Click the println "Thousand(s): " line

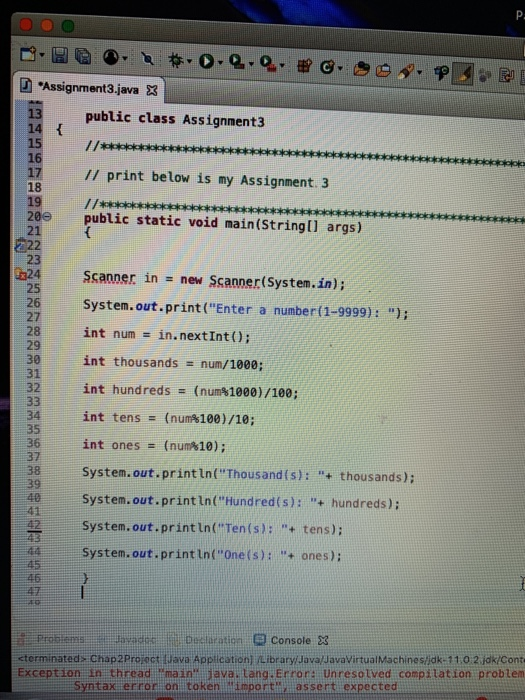tap(248, 475)
